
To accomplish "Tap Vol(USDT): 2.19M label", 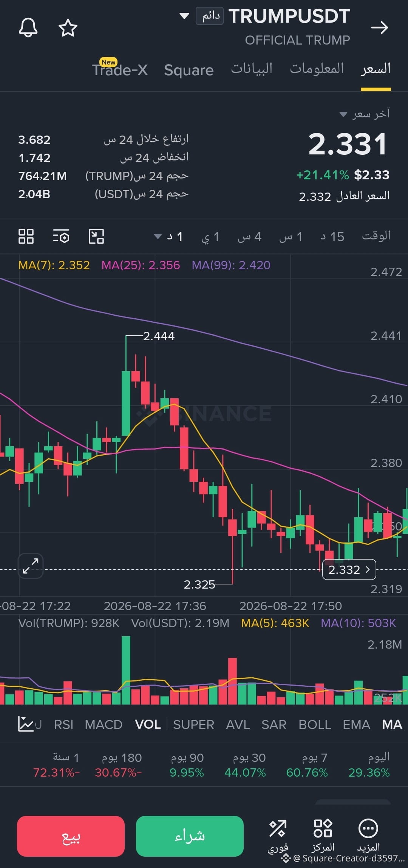I will click(x=180, y=623).
